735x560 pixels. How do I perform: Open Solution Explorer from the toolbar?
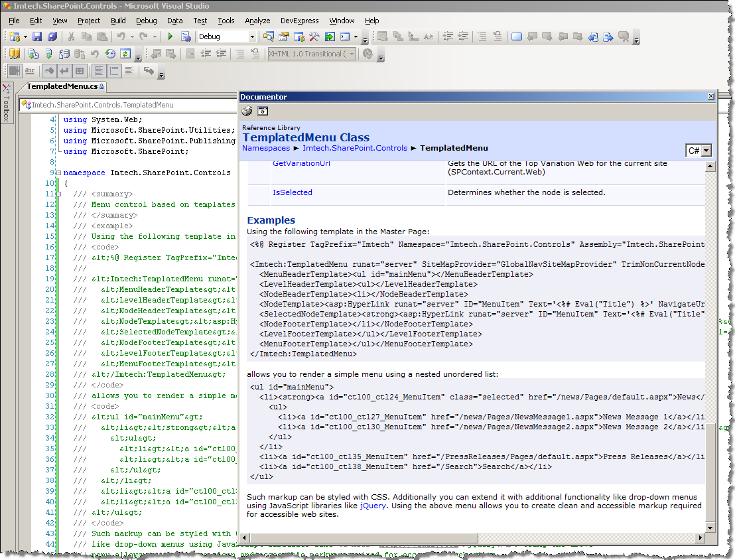pyautogui.click(x=269, y=36)
